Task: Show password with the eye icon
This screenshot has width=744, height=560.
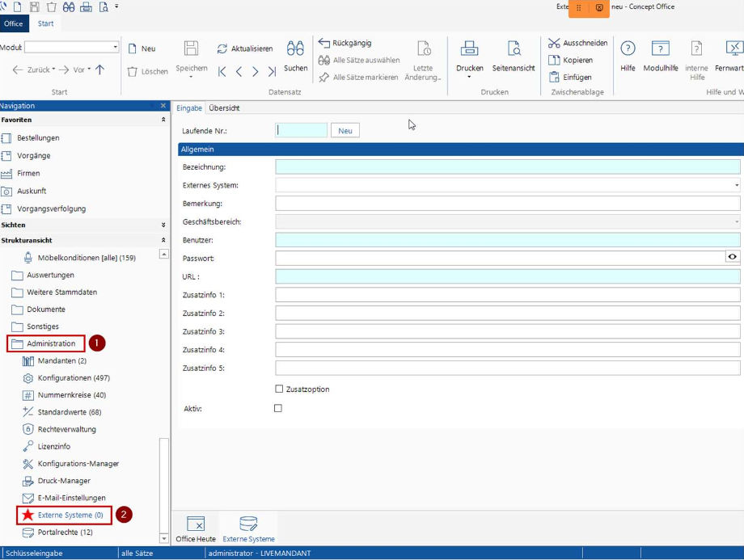Action: pos(732,256)
